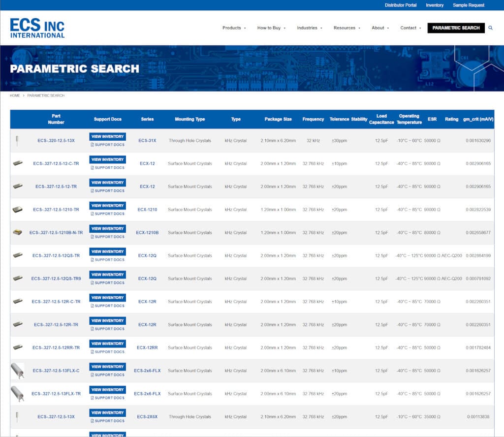Sort table by Frequency column header

click(x=313, y=119)
